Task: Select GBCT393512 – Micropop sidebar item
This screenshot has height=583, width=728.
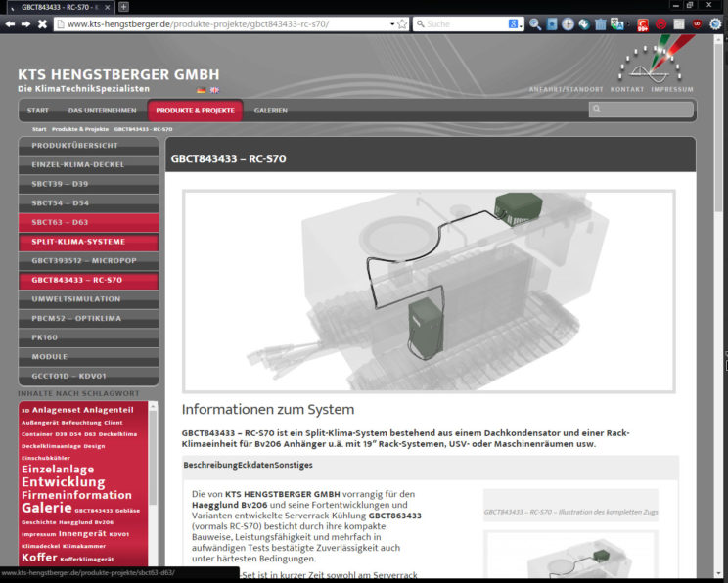Action: tap(88, 261)
